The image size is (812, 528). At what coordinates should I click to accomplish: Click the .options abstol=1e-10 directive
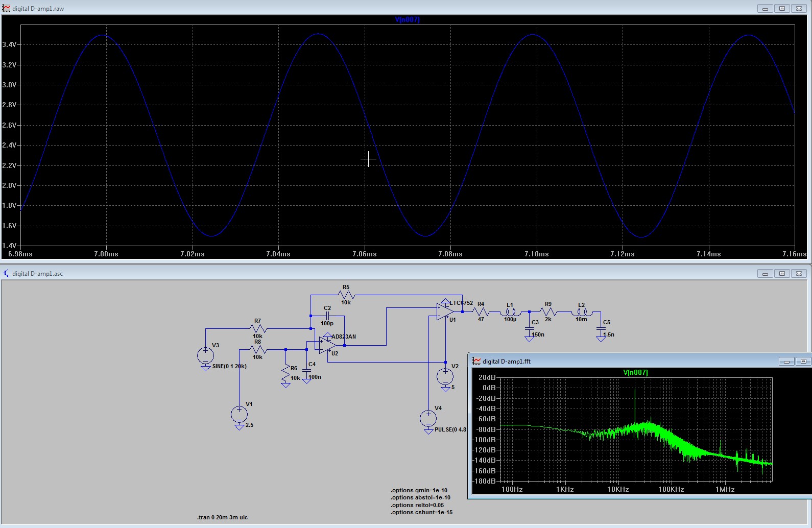click(421, 497)
